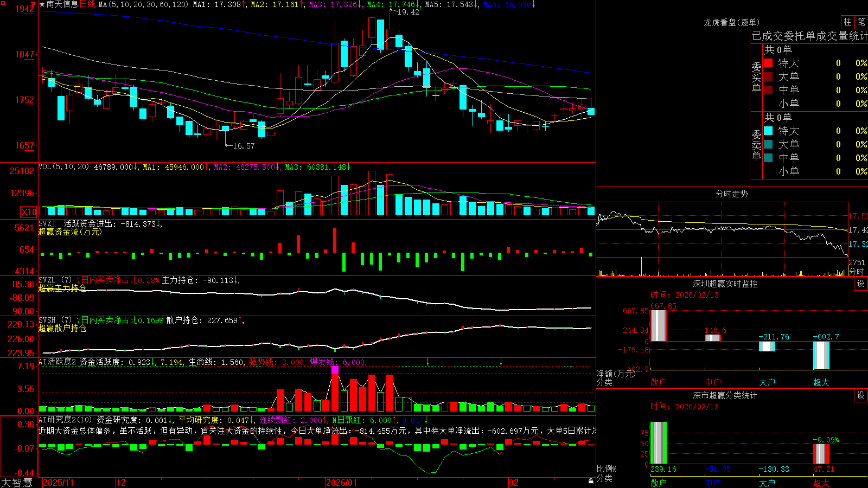This screenshot has height=488, width=868.
Task: Click dark red 大单 buy order swatch
Action: (x=768, y=76)
